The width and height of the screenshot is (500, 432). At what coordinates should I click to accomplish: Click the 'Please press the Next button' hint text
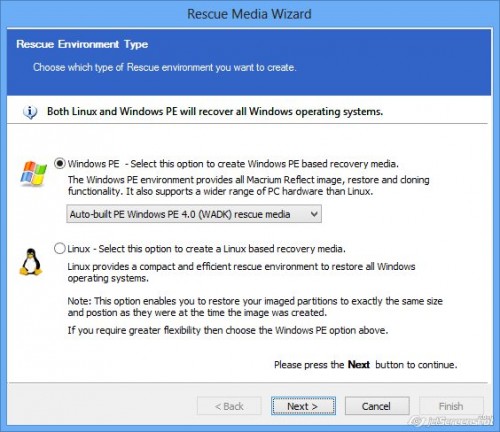366,365
